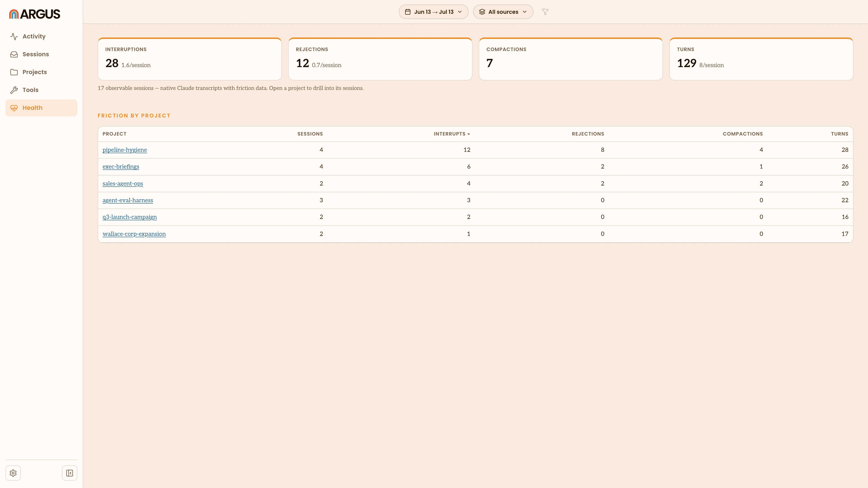
Task: Click the Argus rainbow logo
Action: (x=14, y=14)
